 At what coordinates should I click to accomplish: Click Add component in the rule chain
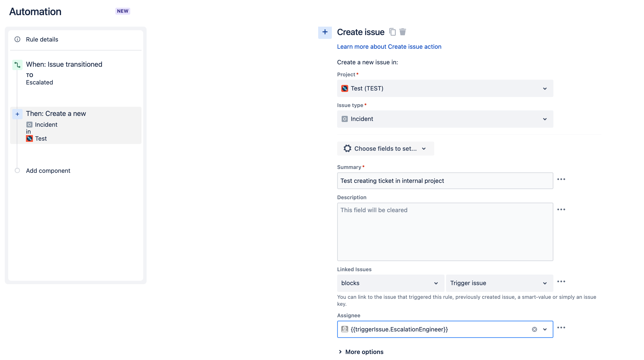tap(48, 170)
